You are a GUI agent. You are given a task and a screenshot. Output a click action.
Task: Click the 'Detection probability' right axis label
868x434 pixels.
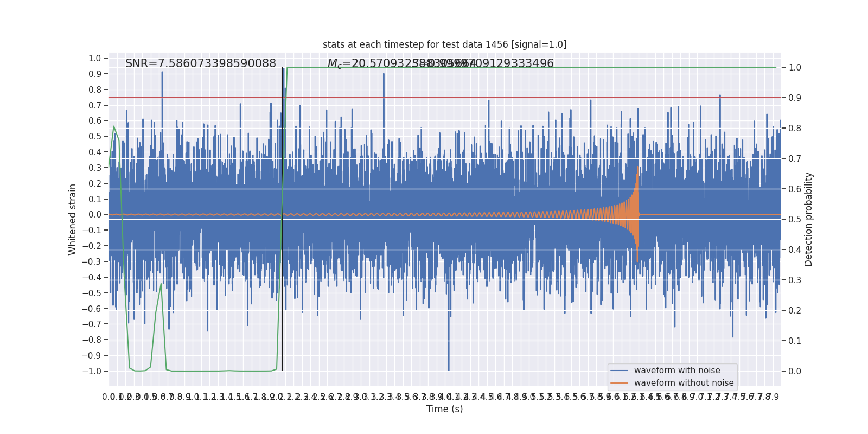click(x=809, y=219)
